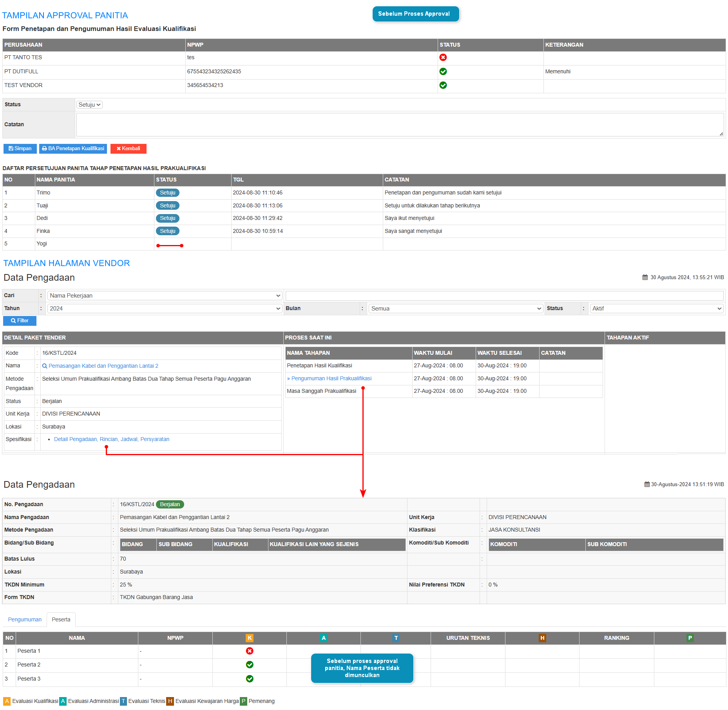This screenshot has width=728, height=710.
Task: Expand the Nama Pekerjaan search dropdown
Action: 165,296
